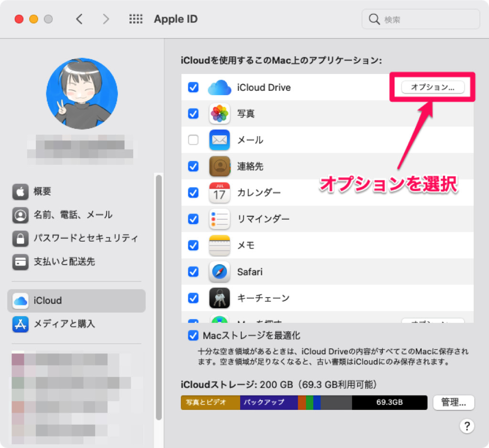Viewport: 489px width, 448px height.
Task: Click the iCloud Drive オプション… button
Action: (x=433, y=87)
